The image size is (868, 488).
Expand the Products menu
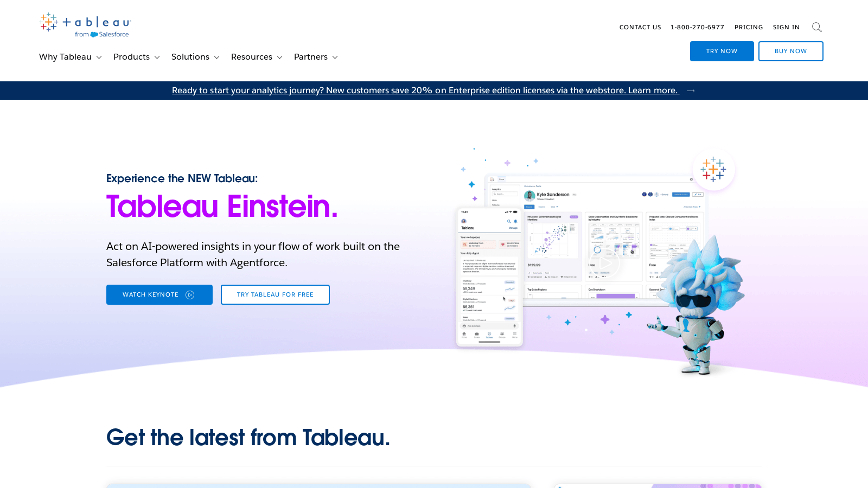137,57
